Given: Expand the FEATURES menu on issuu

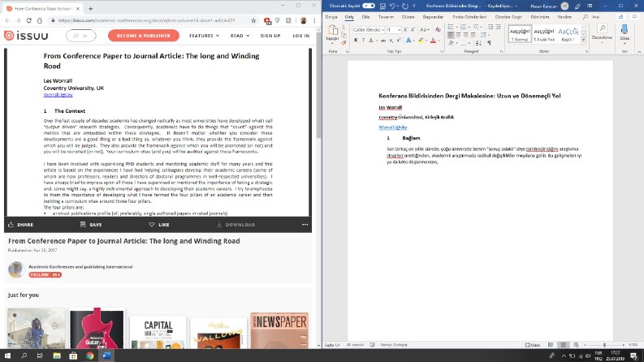Looking at the screenshot, I should click(204, 36).
